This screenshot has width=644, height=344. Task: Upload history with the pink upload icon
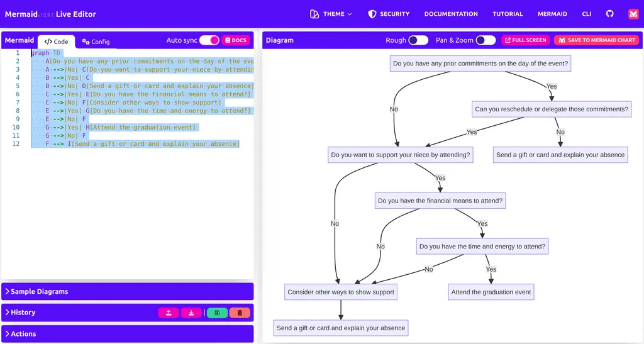(169, 313)
